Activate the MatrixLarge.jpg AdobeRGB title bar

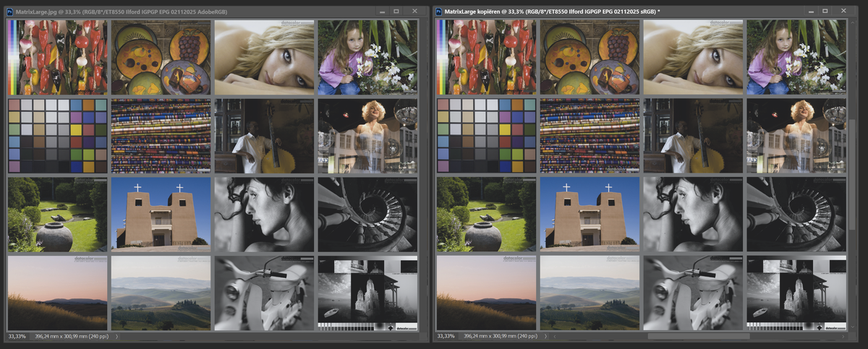pyautogui.click(x=181, y=12)
